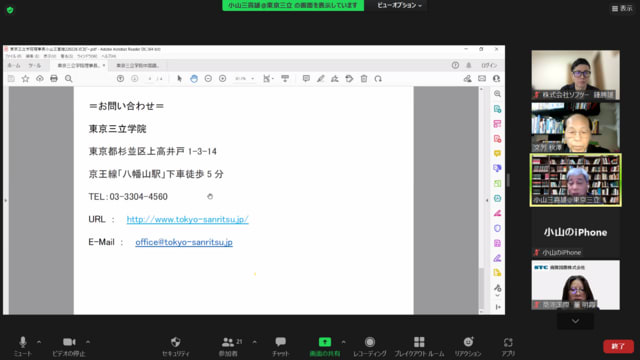
Task: Open Acrobat notifications bell
Action: pyautogui.click(x=469, y=65)
